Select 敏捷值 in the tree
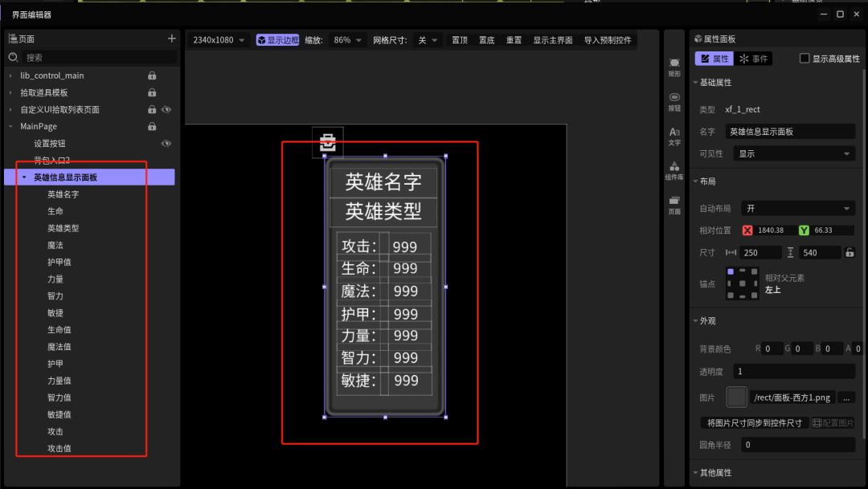 pyautogui.click(x=59, y=414)
